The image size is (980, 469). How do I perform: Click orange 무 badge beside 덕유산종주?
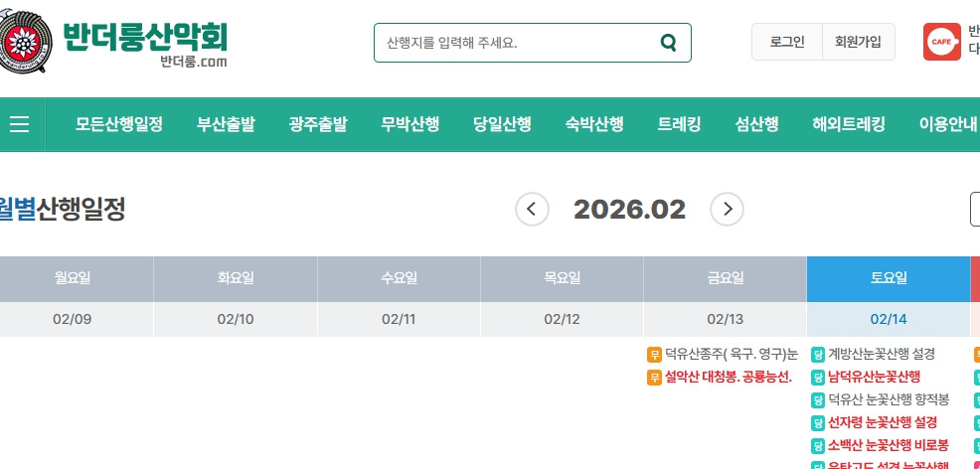[654, 354]
